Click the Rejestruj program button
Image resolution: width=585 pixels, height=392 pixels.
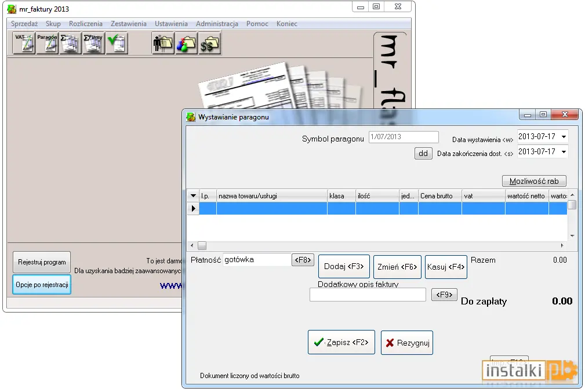[x=42, y=262]
